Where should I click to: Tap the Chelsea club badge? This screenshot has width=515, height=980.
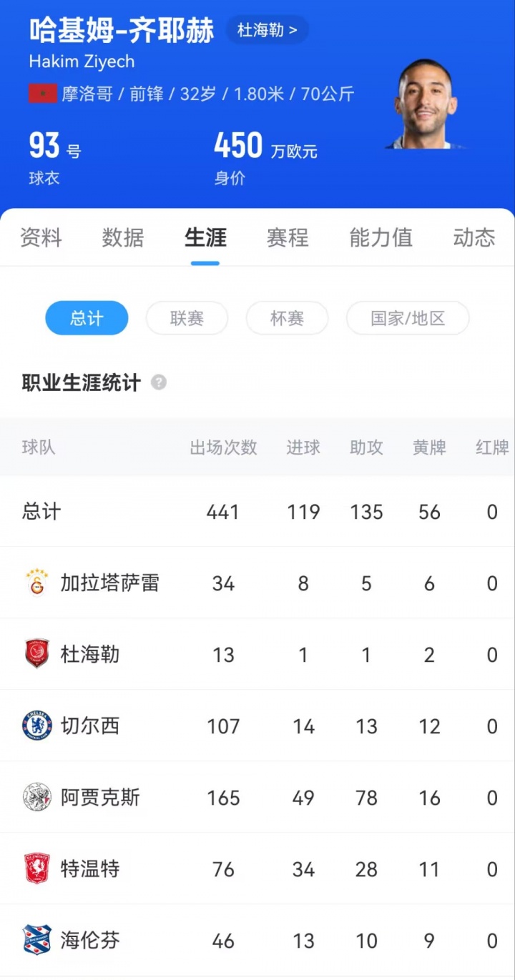pos(36,726)
